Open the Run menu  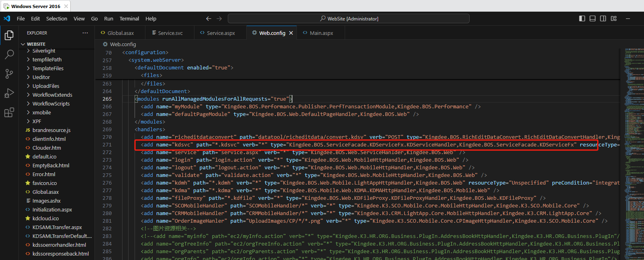click(x=108, y=18)
